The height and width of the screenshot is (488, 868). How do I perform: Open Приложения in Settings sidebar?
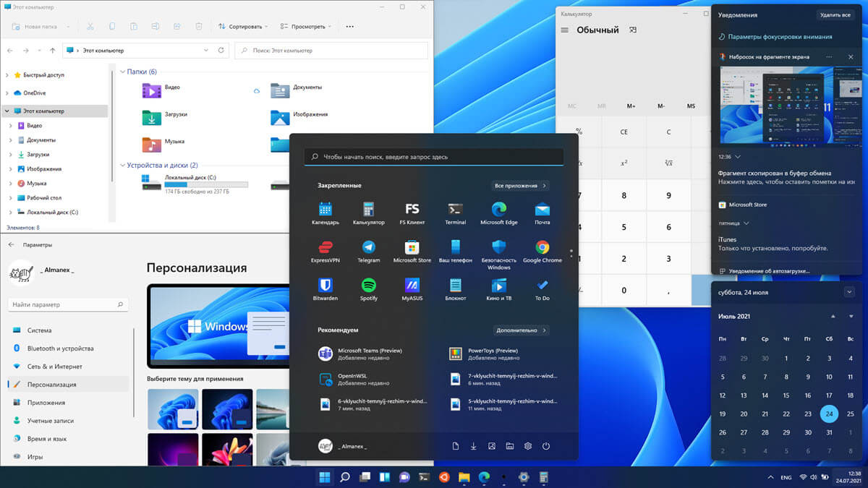pos(69,403)
